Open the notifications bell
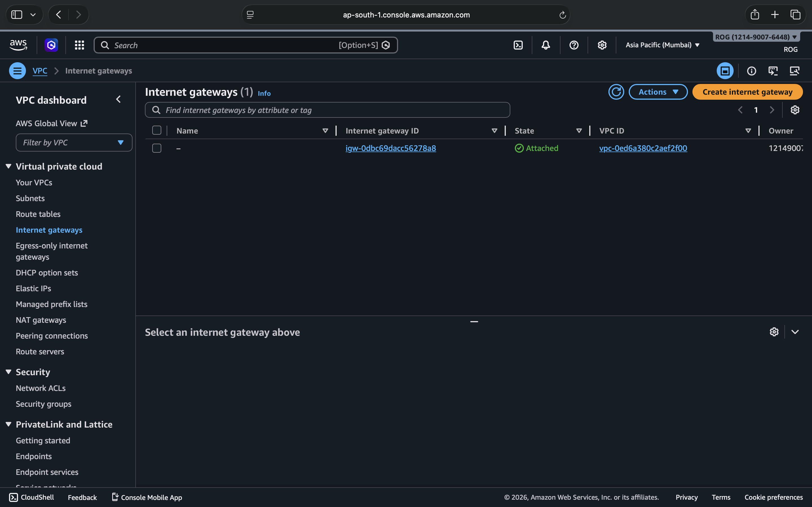The image size is (812, 507). tap(546, 45)
